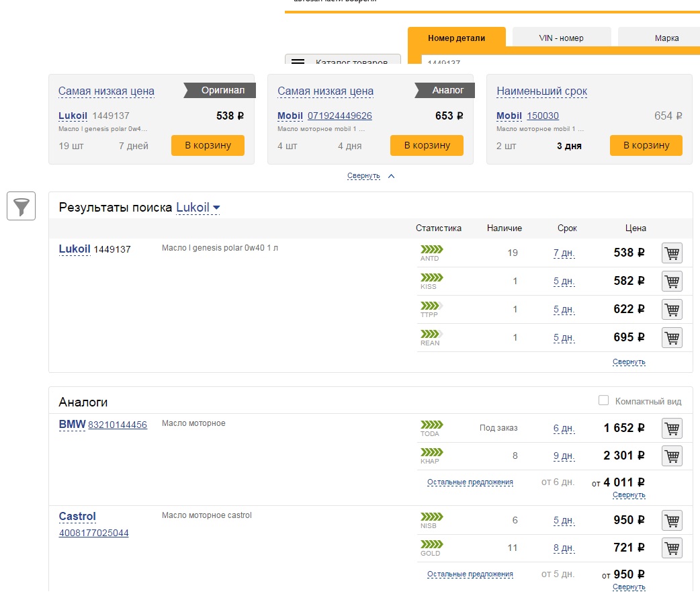
Task: Click the Цена column header
Action: [636, 228]
